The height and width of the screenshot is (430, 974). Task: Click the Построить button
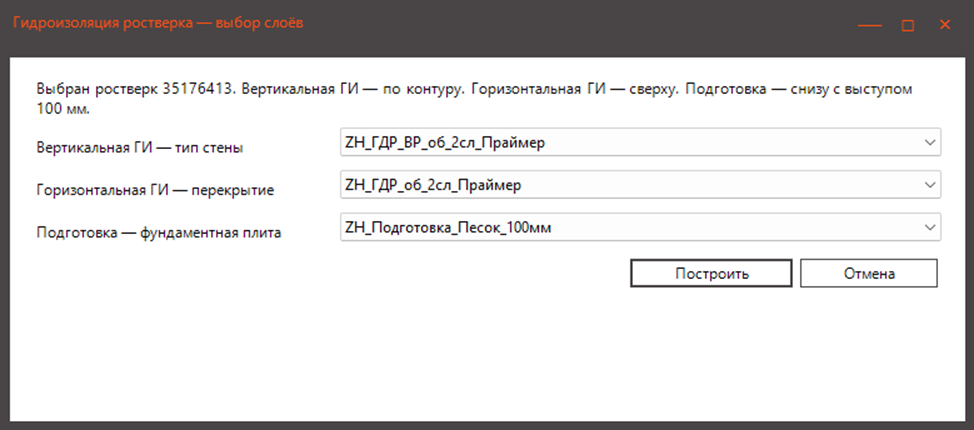711,273
